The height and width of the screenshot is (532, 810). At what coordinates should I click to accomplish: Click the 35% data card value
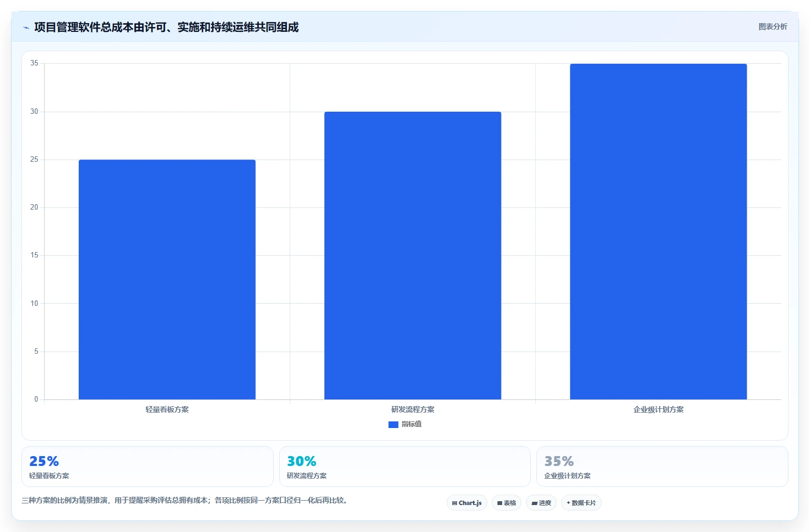click(x=559, y=461)
